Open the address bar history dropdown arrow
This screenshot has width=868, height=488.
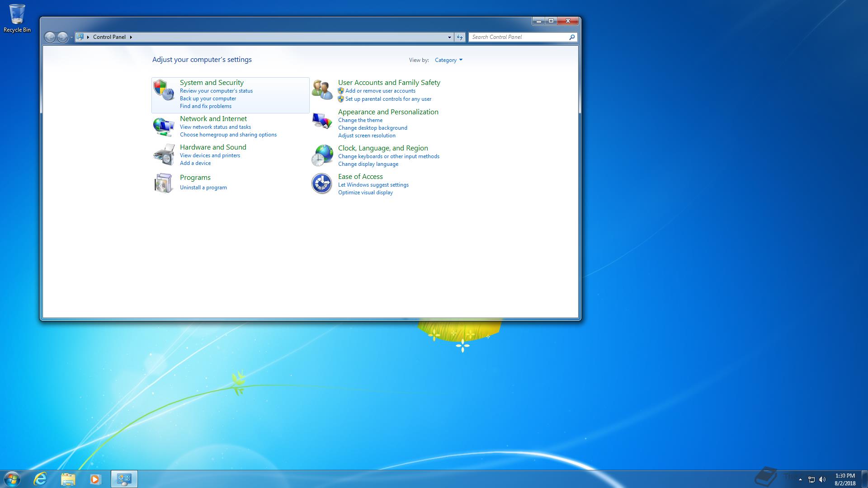point(449,37)
